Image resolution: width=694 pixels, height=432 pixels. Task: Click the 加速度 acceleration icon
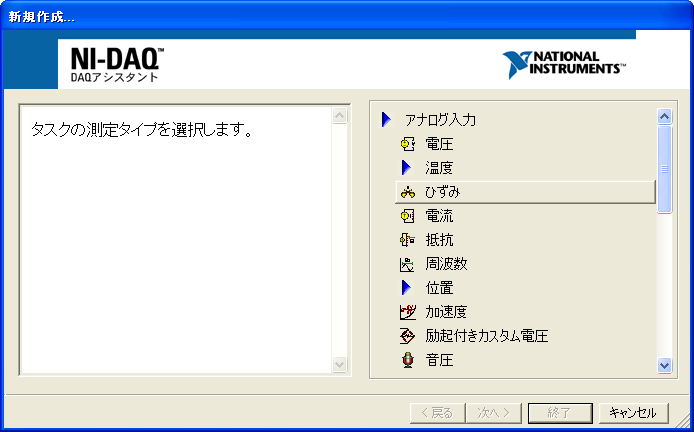(x=407, y=312)
